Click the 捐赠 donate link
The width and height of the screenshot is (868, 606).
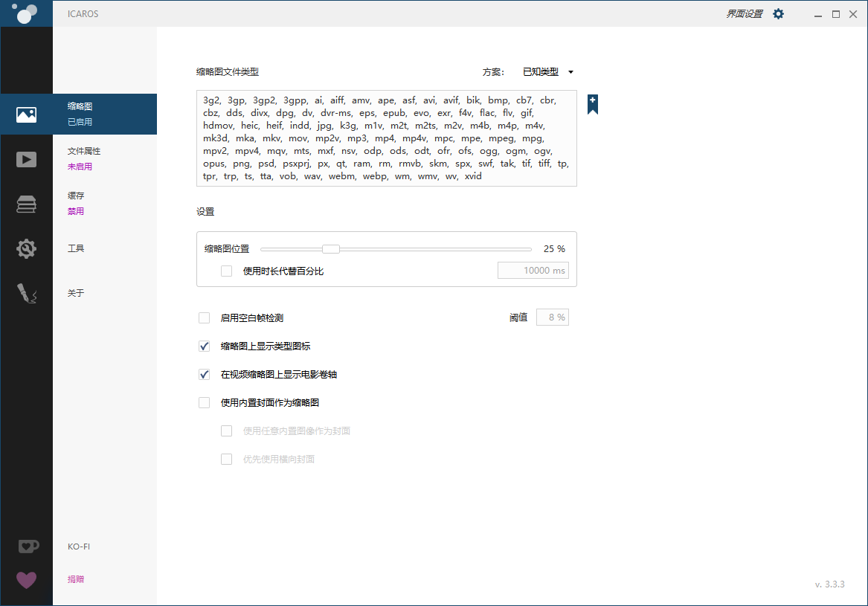pos(76,579)
